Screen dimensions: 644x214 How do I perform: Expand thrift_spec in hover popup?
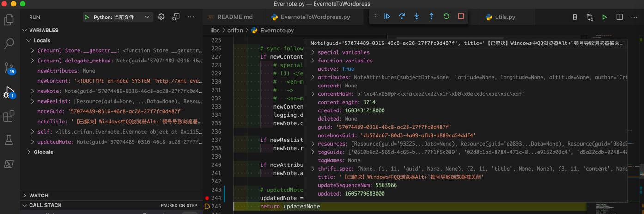tap(313, 169)
